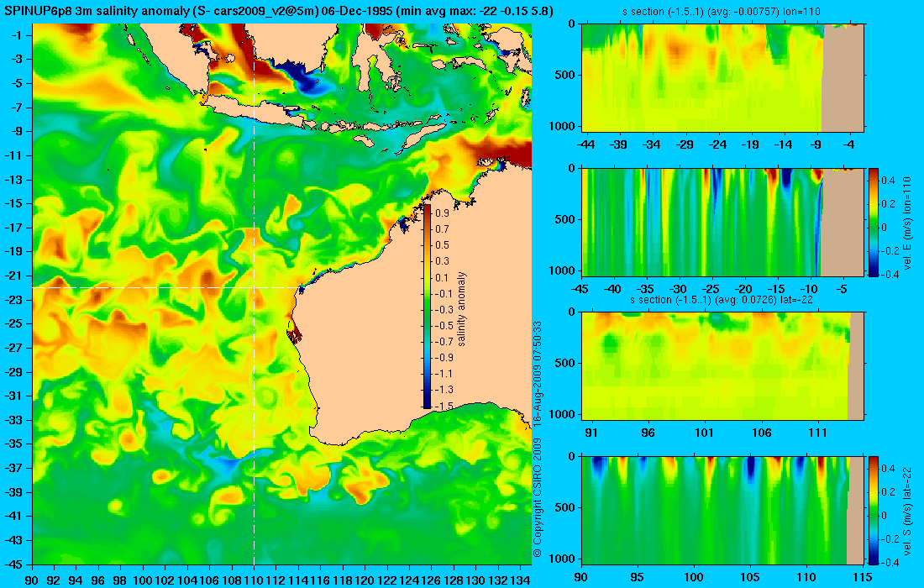Click the salinity section plot at lat=-22
The width and height of the screenshot is (924, 588).
723,366
